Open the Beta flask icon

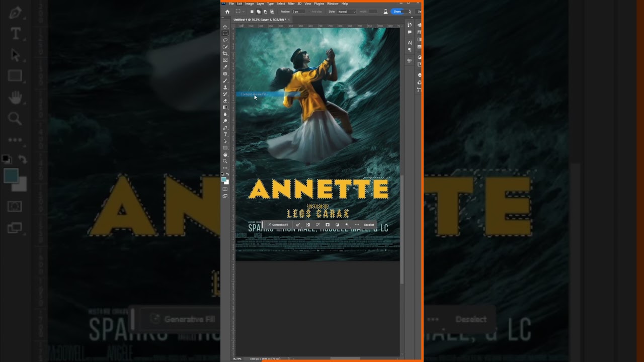click(386, 12)
